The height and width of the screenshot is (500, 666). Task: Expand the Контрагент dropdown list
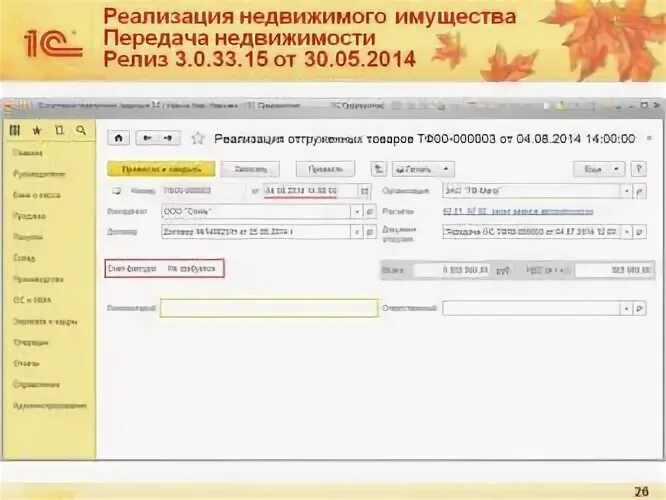tap(357, 211)
